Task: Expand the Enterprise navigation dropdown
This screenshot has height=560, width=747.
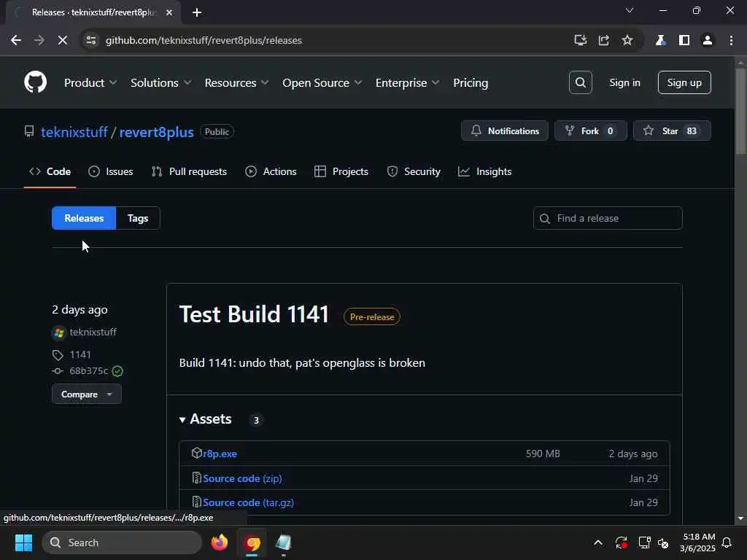Action: pyautogui.click(x=407, y=83)
